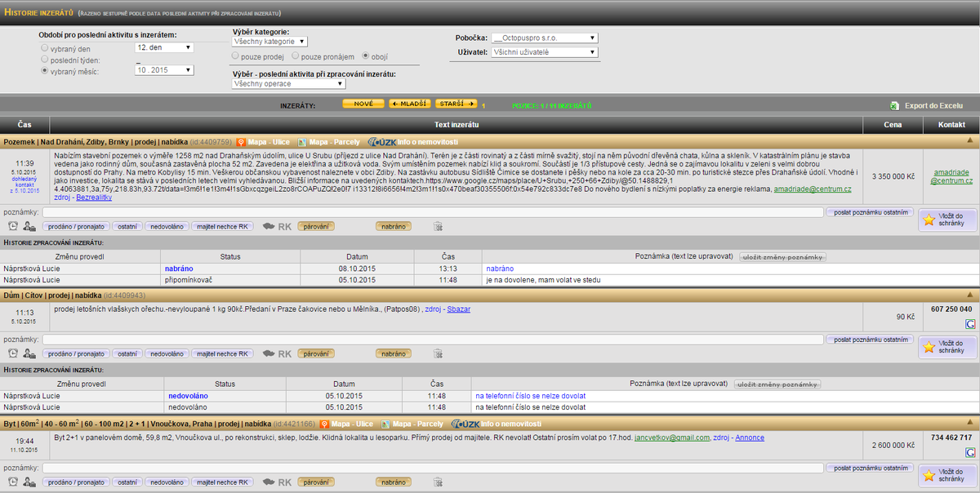Viewport: 980px width, 493px height.
Task: Open Mapa - Ulice for Pozemek listing
Action: point(263,141)
